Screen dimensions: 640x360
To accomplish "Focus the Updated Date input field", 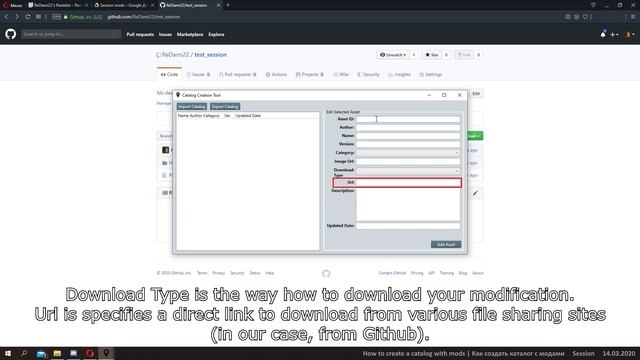I will [408, 226].
